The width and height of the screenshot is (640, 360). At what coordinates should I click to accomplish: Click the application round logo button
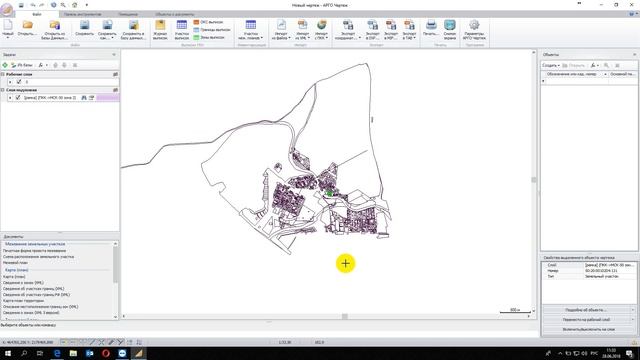pos(7,9)
